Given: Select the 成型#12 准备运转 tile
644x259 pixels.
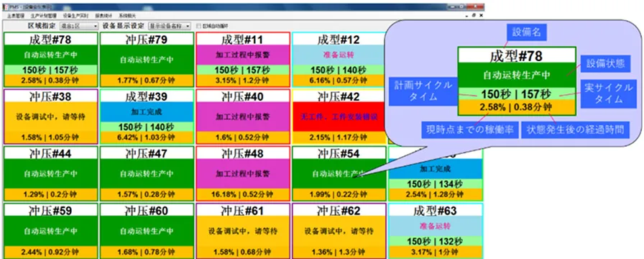Looking at the screenshot, I should click(339, 60).
